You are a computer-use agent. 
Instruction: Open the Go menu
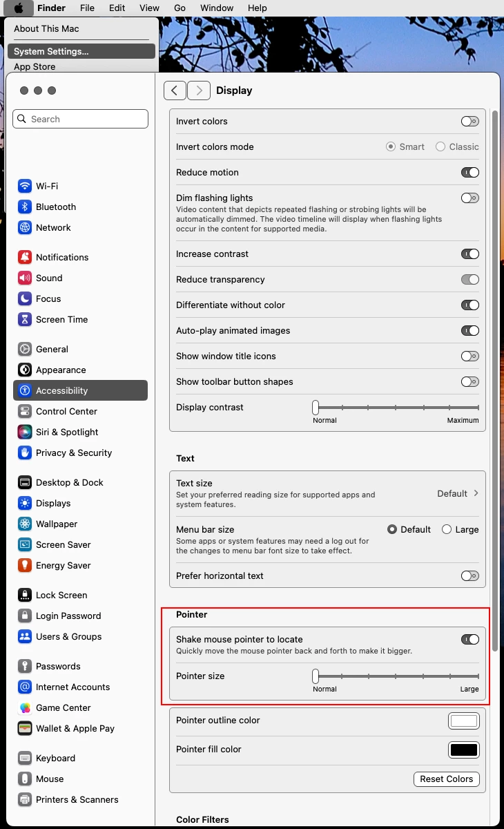[180, 8]
